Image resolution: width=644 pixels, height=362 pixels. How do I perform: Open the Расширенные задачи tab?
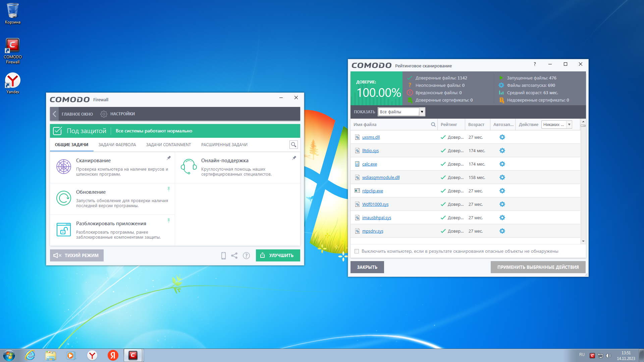click(x=224, y=145)
